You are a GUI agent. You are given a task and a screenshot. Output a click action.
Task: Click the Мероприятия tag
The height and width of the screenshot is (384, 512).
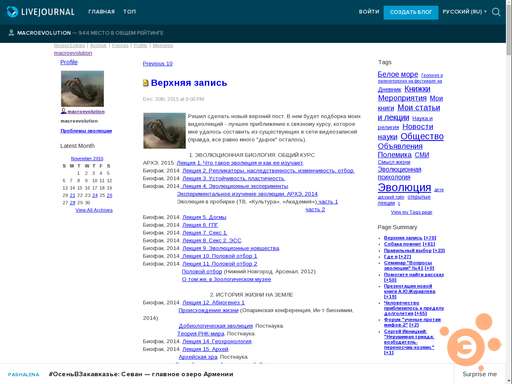pyautogui.click(x=402, y=98)
